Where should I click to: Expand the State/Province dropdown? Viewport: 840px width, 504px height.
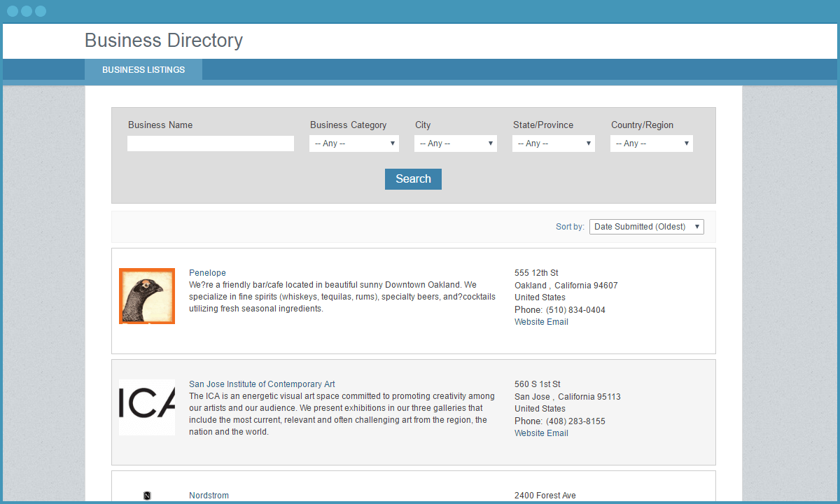pyautogui.click(x=554, y=143)
